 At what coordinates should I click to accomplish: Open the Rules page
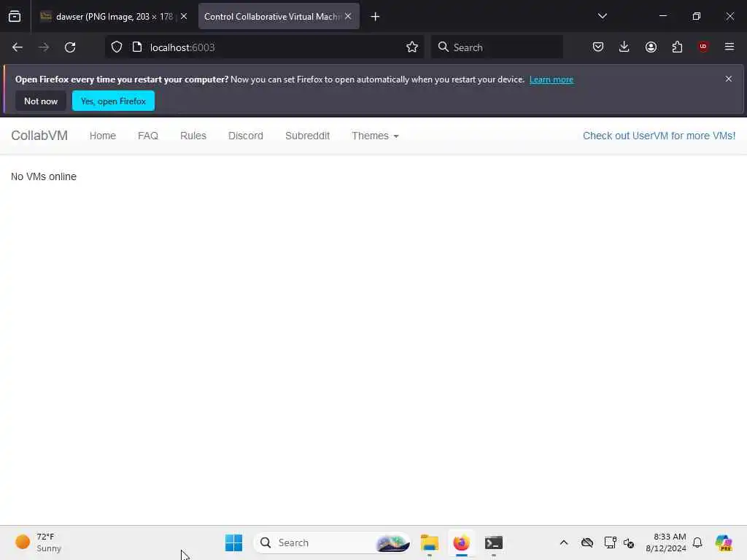click(x=193, y=136)
